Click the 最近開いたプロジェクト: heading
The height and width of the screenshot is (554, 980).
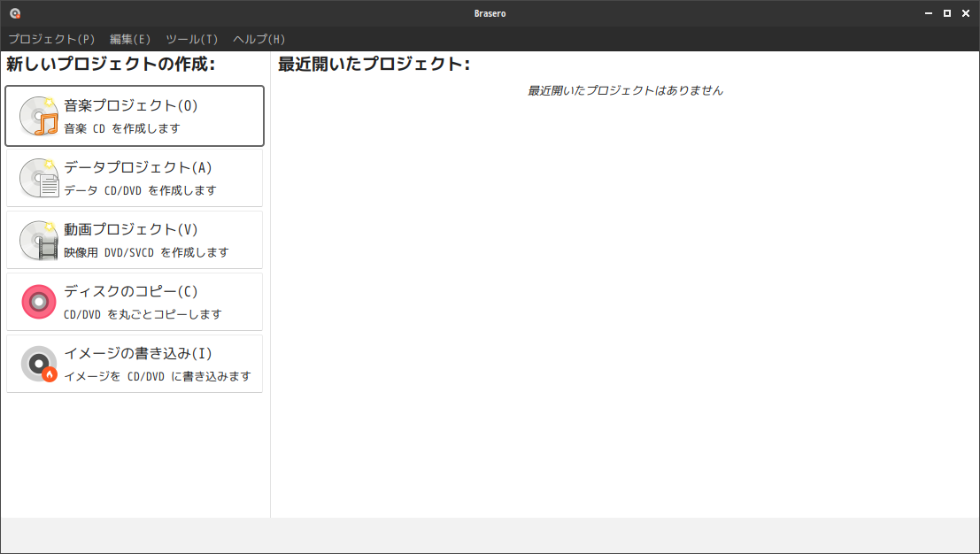click(374, 64)
